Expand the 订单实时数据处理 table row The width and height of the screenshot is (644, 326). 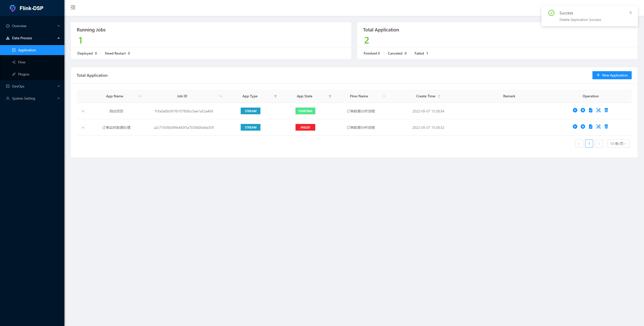point(83,128)
